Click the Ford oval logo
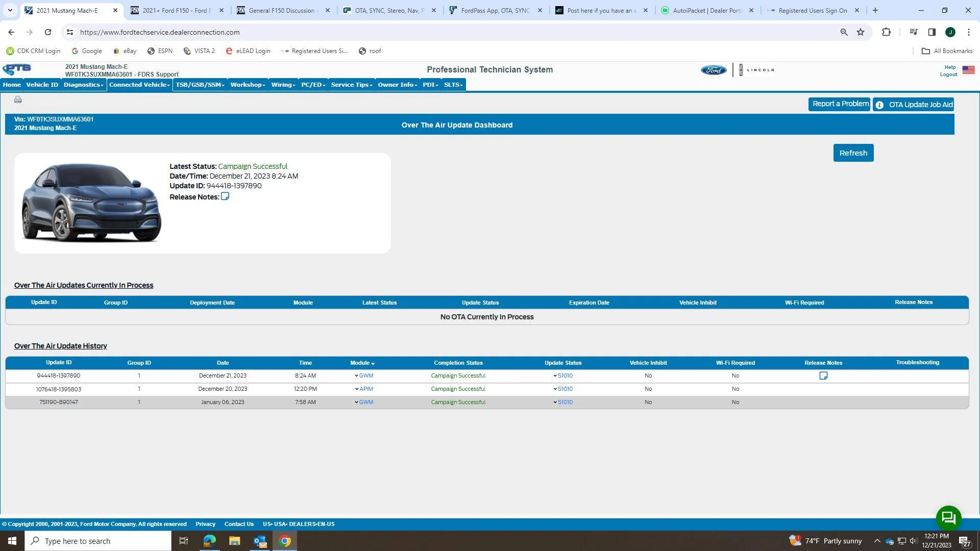980x551 pixels. pos(714,70)
